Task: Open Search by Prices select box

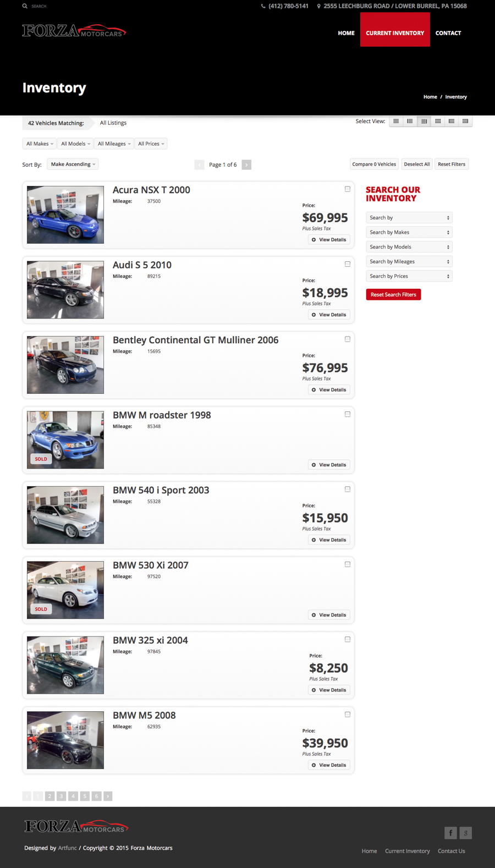Action: [x=409, y=276]
